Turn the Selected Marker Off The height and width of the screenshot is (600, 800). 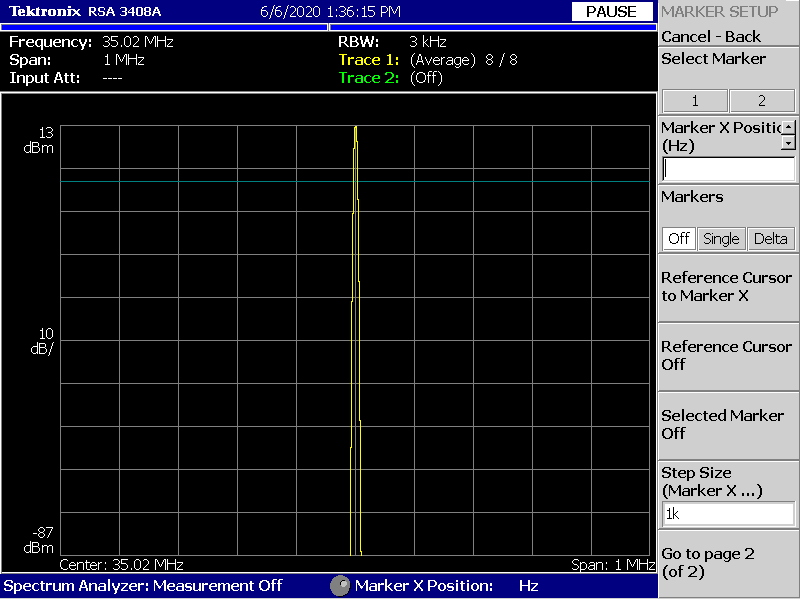pos(727,424)
